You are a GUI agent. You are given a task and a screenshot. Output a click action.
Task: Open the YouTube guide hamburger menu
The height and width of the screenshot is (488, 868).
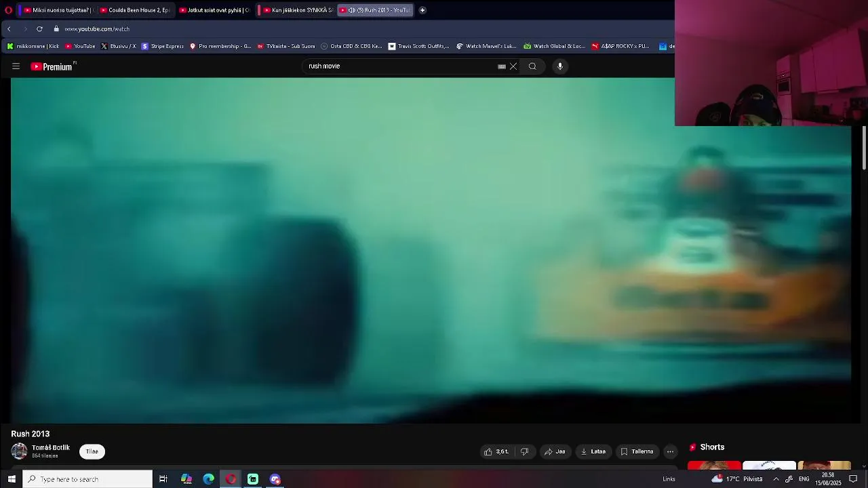(16, 66)
